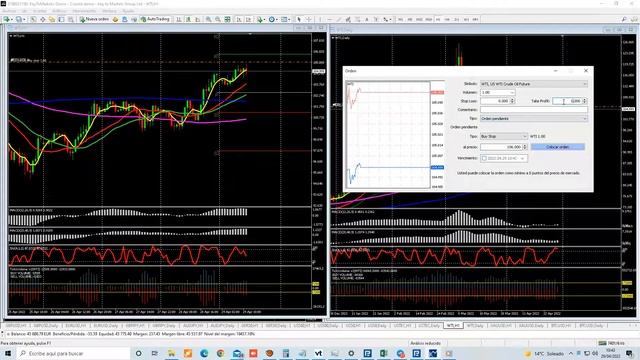Open the search magnifier icon
The height and width of the screenshot is (360, 640).
(x=624, y=19)
